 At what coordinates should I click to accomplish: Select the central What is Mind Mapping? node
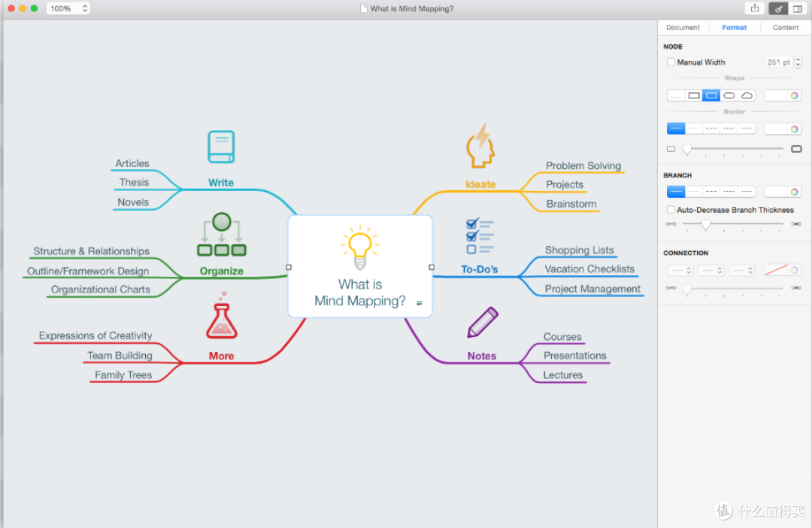pos(360,266)
